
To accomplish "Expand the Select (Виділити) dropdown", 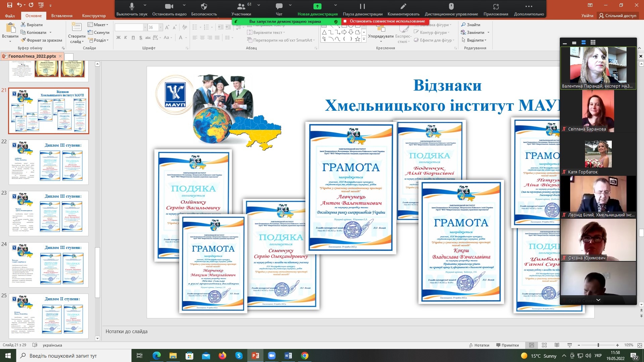I will click(474, 40).
